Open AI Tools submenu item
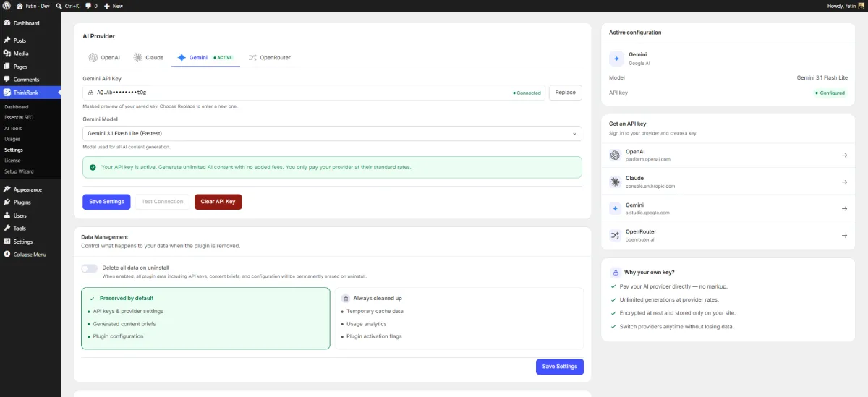868x397 pixels. (x=13, y=128)
